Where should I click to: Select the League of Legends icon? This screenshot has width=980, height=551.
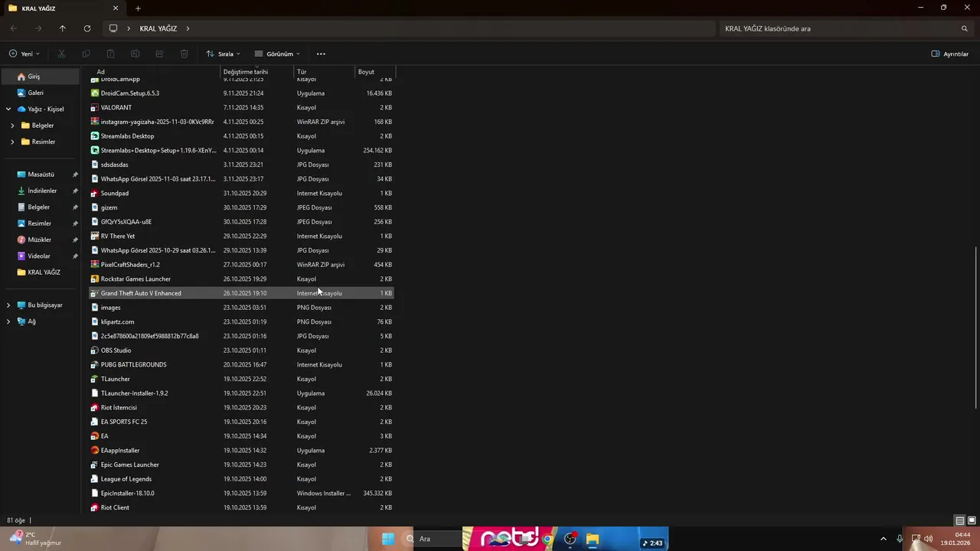pos(95,479)
